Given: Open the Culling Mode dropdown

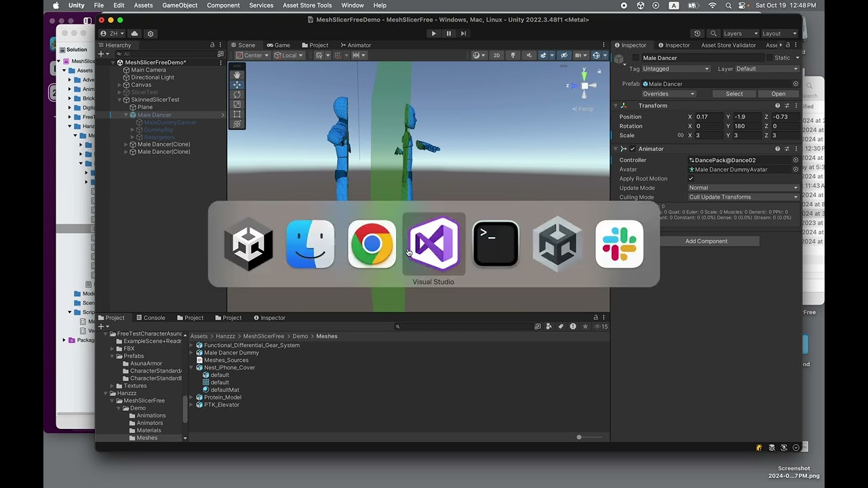Looking at the screenshot, I should coord(744,197).
